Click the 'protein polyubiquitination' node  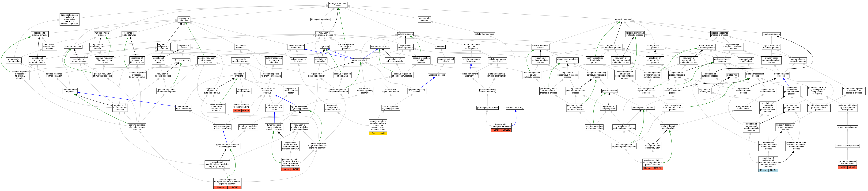[847, 146]
